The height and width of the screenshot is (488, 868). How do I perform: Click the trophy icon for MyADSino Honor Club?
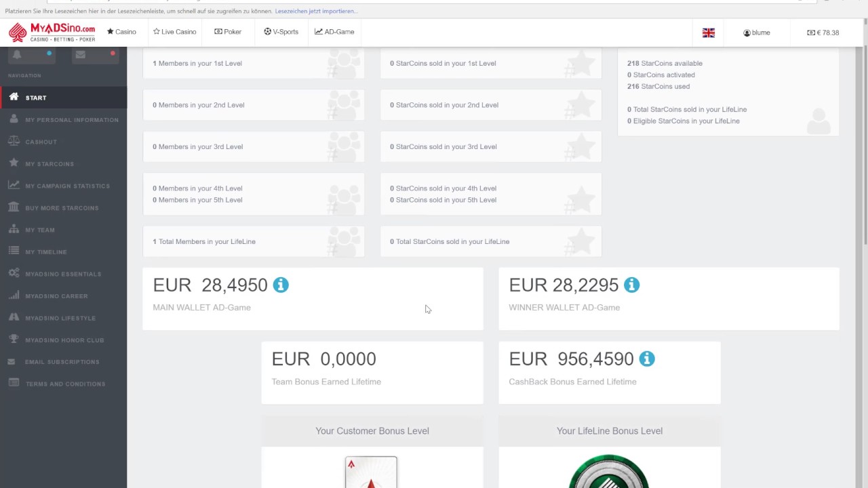click(14, 340)
